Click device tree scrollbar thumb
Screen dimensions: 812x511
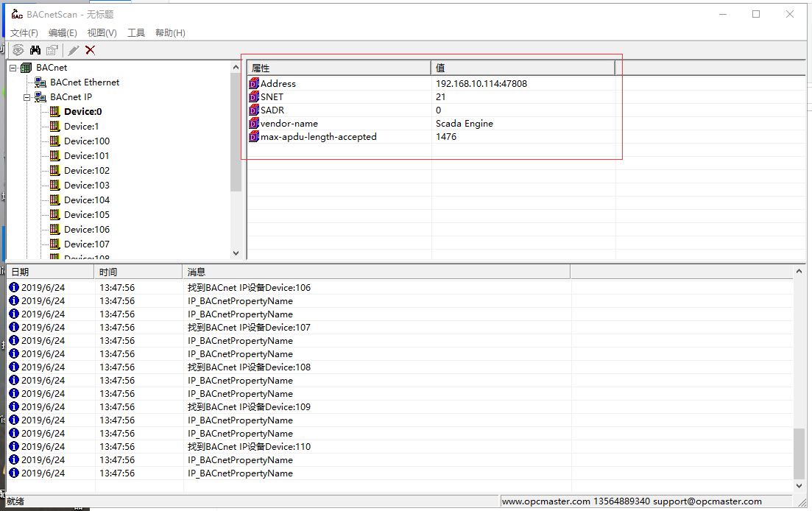[236, 133]
